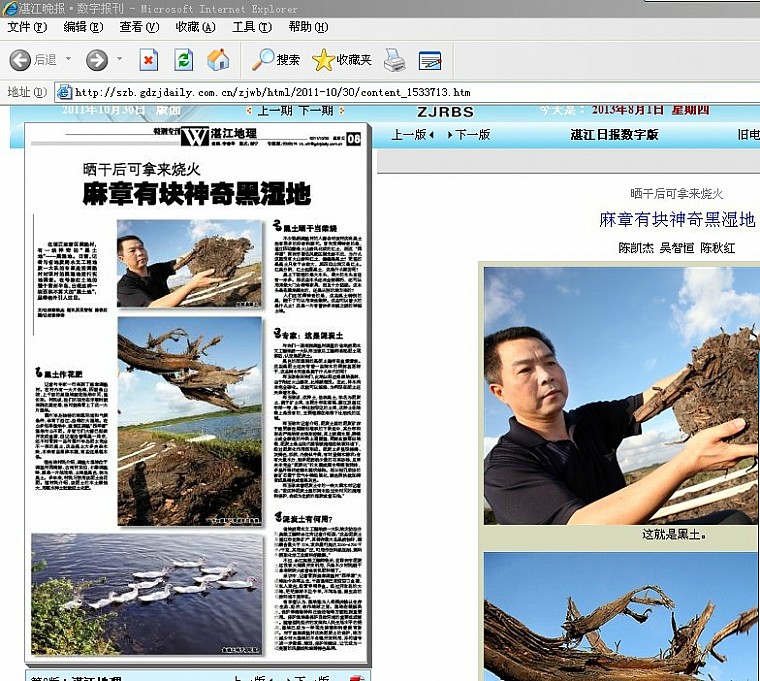This screenshot has height=681, width=760.
Task: Click the Forward navigation arrow button
Action: pos(96,60)
